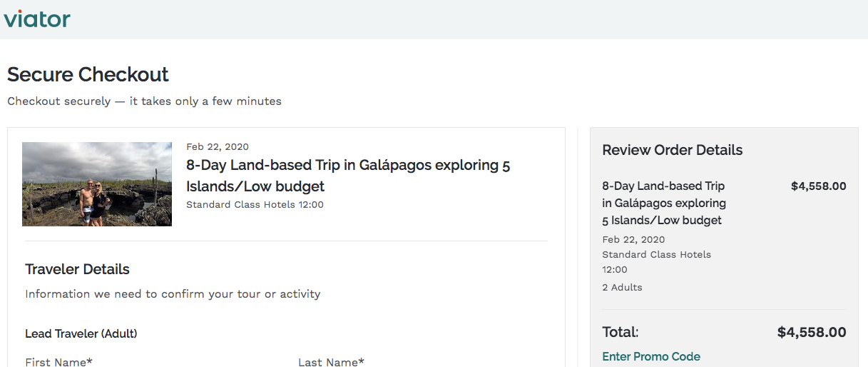Image resolution: width=868 pixels, height=367 pixels.
Task: Click the Total label in order summary
Action: [x=620, y=332]
